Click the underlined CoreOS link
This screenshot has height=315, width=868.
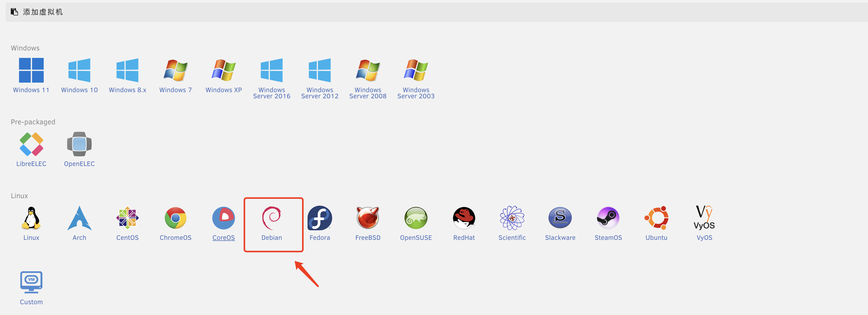tap(224, 238)
